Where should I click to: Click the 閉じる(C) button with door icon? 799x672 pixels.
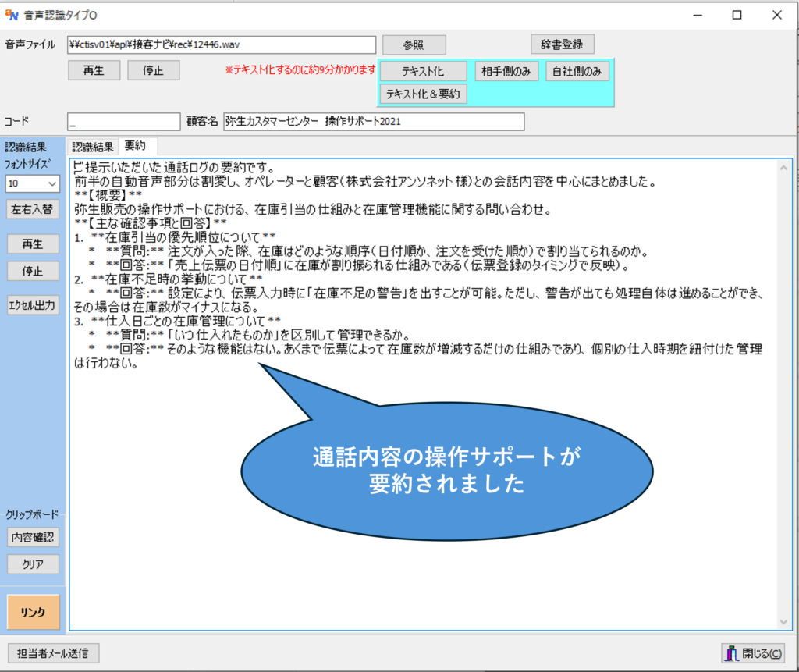pyautogui.click(x=752, y=653)
